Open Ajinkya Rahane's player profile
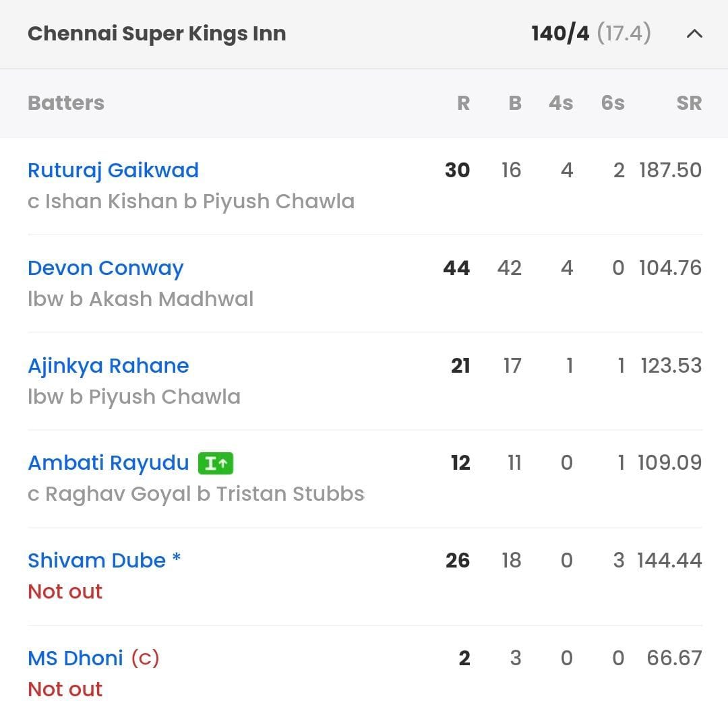This screenshot has width=728, height=705. [x=108, y=365]
